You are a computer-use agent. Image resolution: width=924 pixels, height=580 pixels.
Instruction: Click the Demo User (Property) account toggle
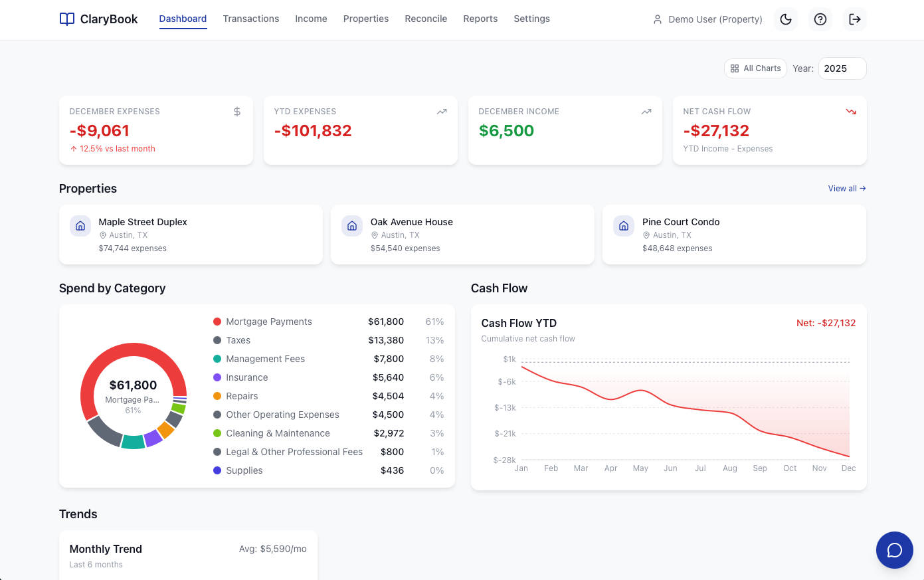click(707, 19)
